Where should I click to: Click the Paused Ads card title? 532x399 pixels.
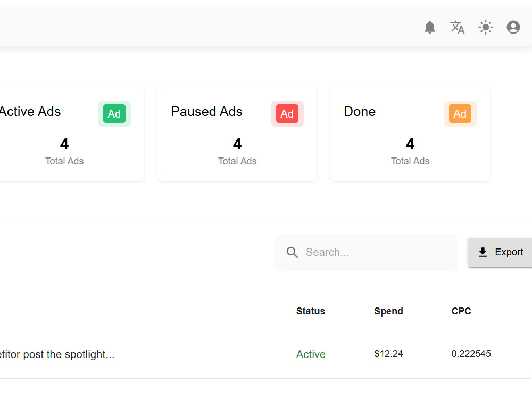coord(206,112)
